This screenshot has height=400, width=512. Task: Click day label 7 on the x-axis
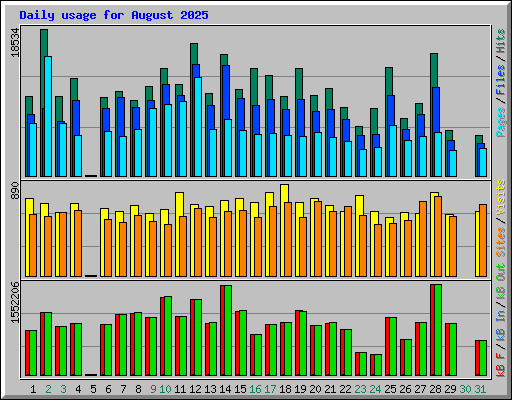point(123,389)
